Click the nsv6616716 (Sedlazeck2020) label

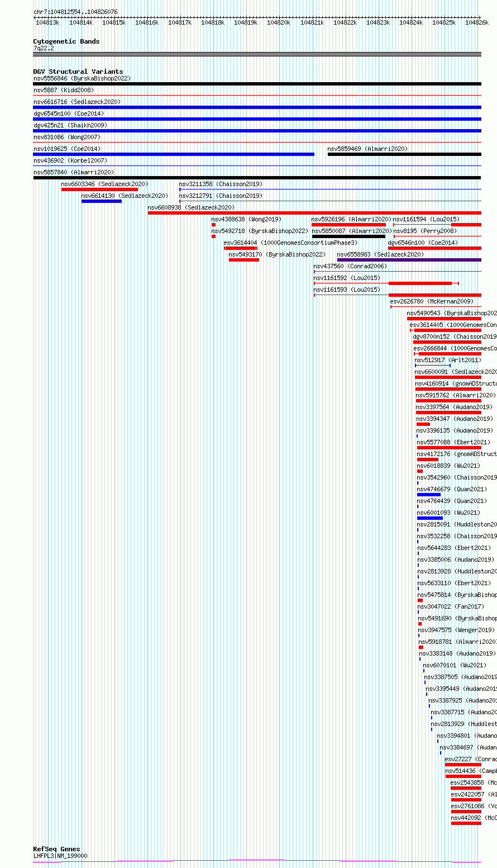[x=77, y=102]
